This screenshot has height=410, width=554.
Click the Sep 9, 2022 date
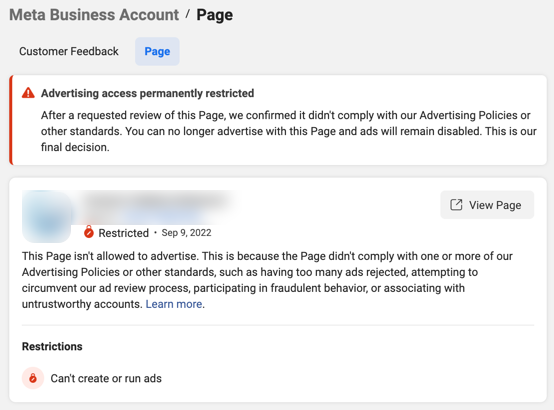point(187,233)
